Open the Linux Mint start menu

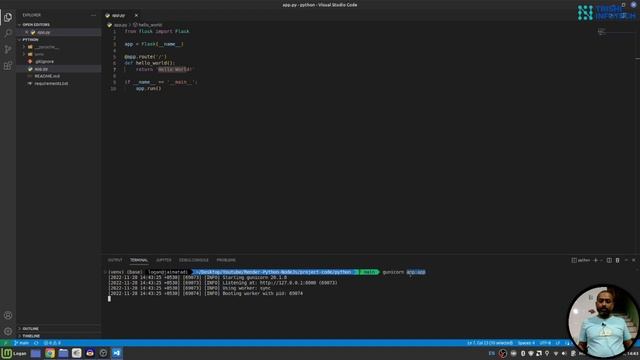click(14, 353)
